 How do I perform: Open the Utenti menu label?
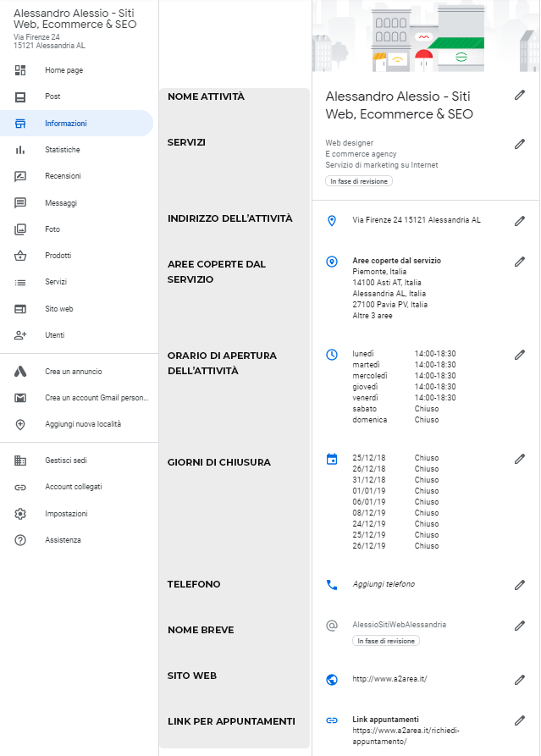(x=54, y=335)
